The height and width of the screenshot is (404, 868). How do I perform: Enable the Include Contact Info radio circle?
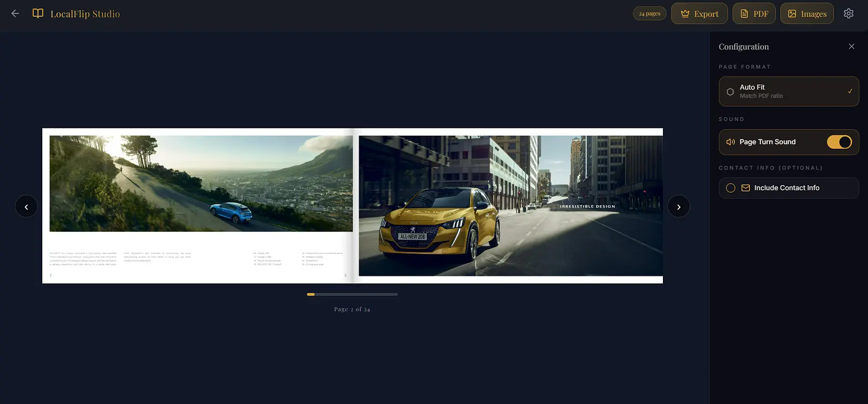click(x=731, y=188)
